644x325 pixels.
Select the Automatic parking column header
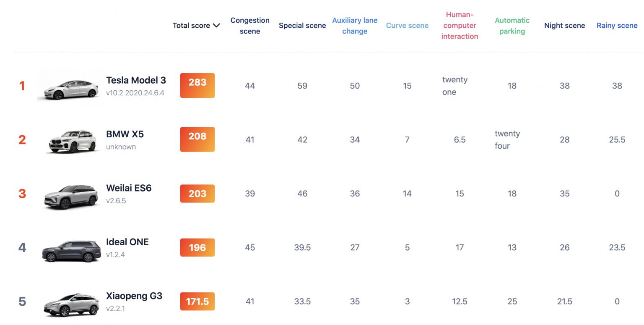click(x=512, y=26)
